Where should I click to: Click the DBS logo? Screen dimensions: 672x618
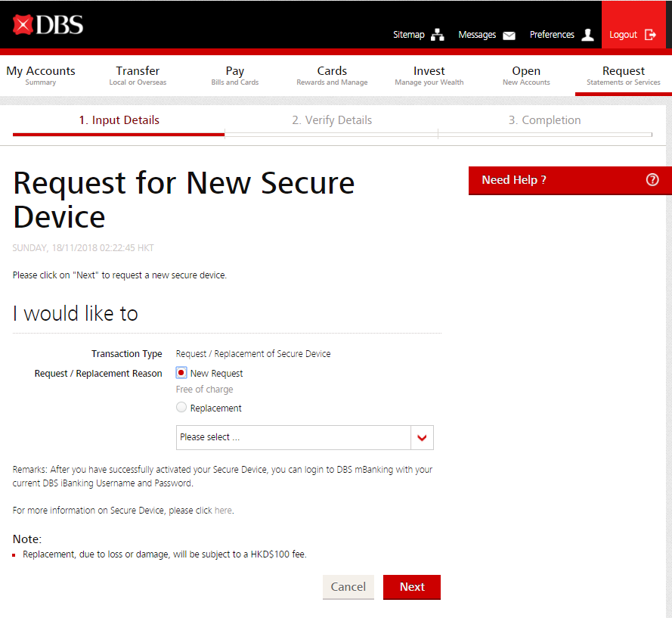coord(48,25)
